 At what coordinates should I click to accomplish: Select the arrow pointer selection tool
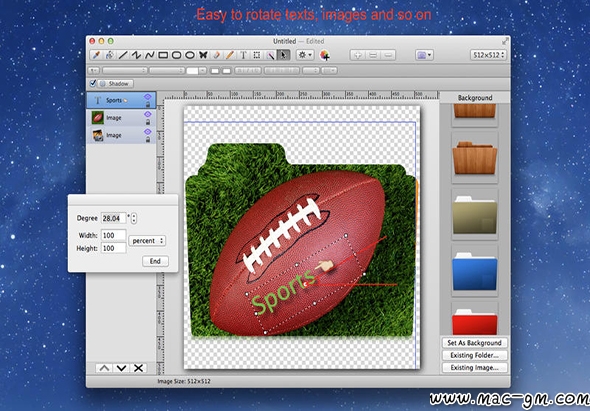[283, 55]
